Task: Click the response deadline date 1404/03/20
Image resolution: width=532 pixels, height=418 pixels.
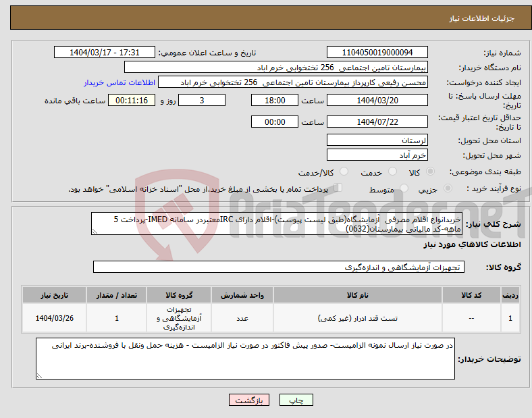Action: tap(377, 100)
